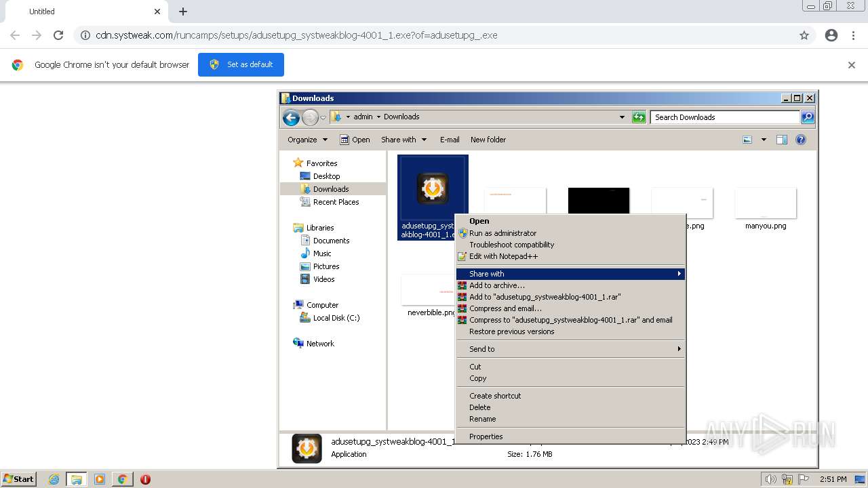Choose Compress and email...

(570, 308)
